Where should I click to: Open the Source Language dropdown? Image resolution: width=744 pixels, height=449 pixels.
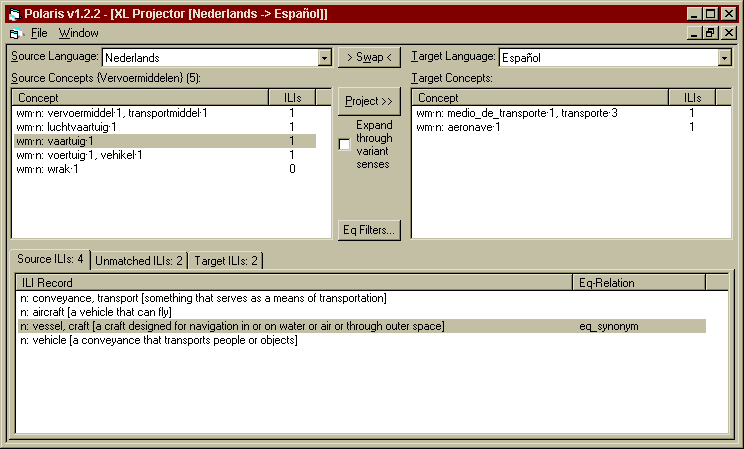pyautogui.click(x=324, y=58)
